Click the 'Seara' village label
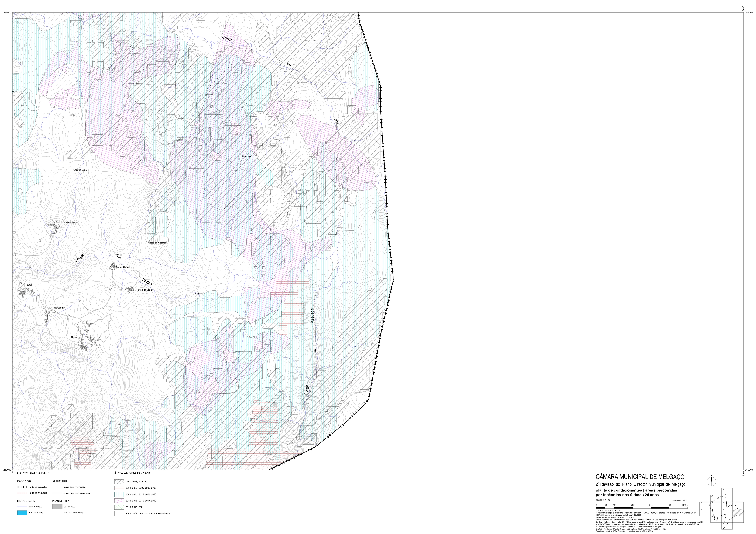Viewport: 756px width, 534px height. (74, 337)
